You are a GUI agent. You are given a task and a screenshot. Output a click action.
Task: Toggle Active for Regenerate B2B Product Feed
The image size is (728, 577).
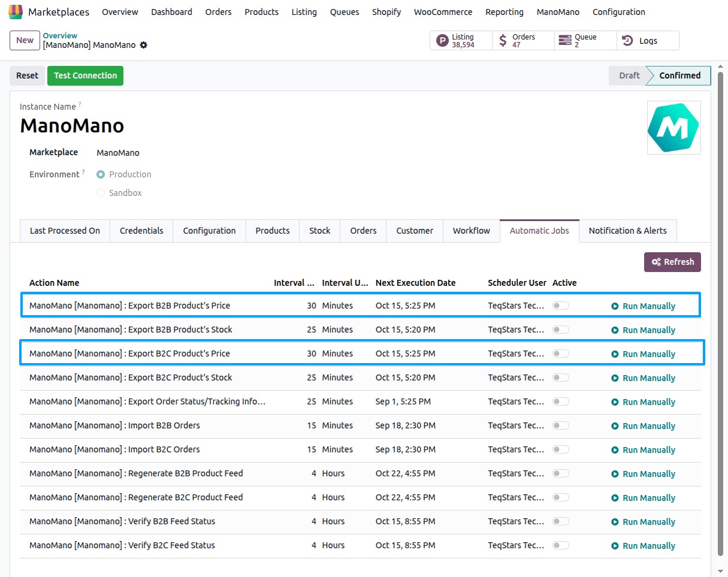coord(561,473)
